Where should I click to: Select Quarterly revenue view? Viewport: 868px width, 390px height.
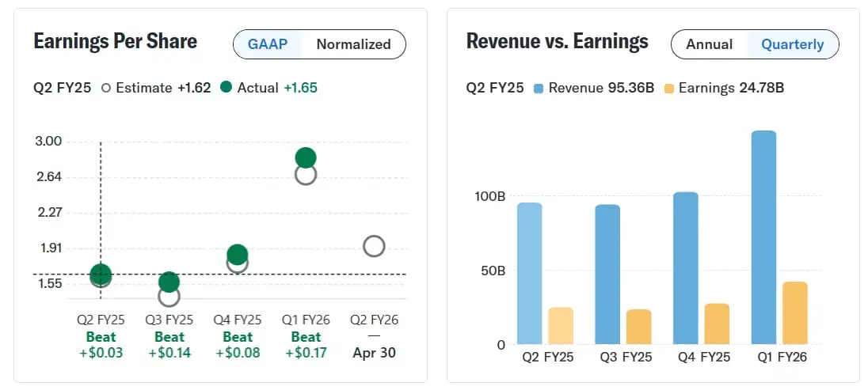tap(792, 44)
